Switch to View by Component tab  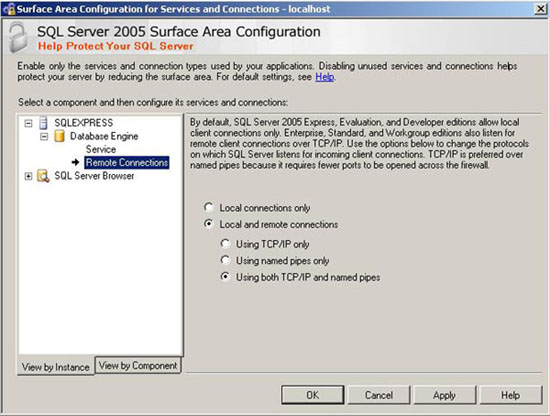pyautogui.click(x=138, y=365)
